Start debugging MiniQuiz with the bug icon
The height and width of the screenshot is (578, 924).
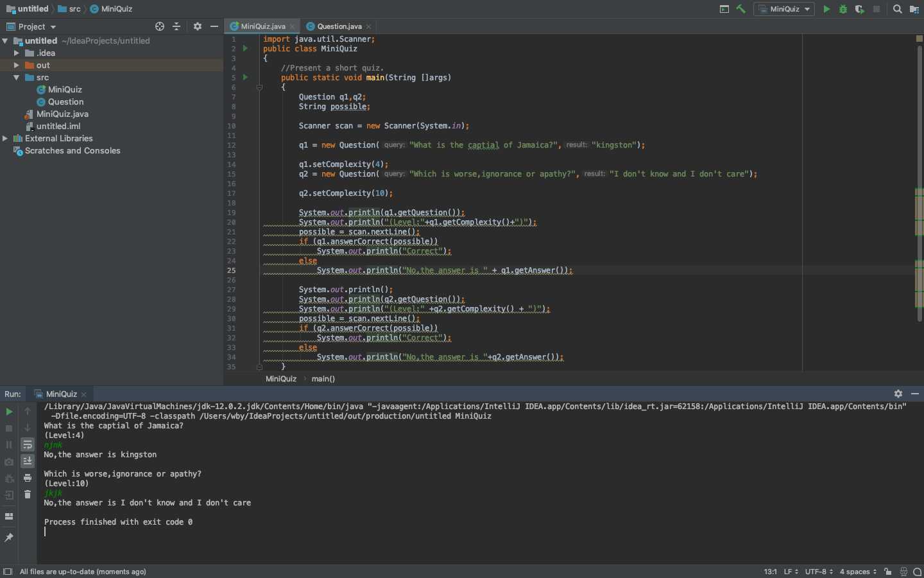coord(843,9)
